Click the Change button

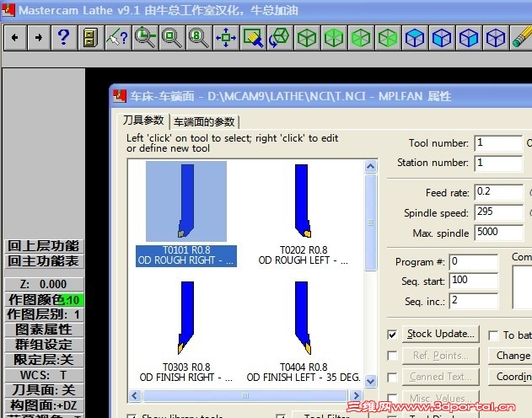[510, 356]
